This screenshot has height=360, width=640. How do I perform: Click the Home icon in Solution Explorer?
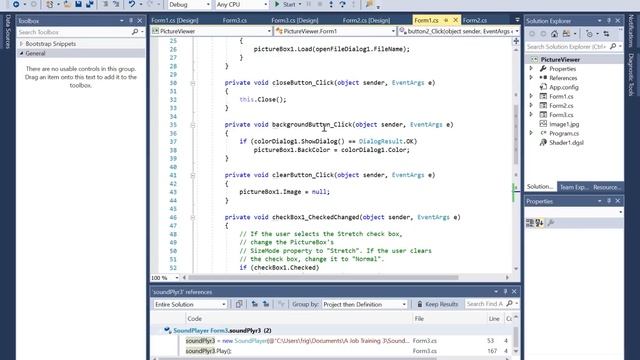[x=554, y=34]
